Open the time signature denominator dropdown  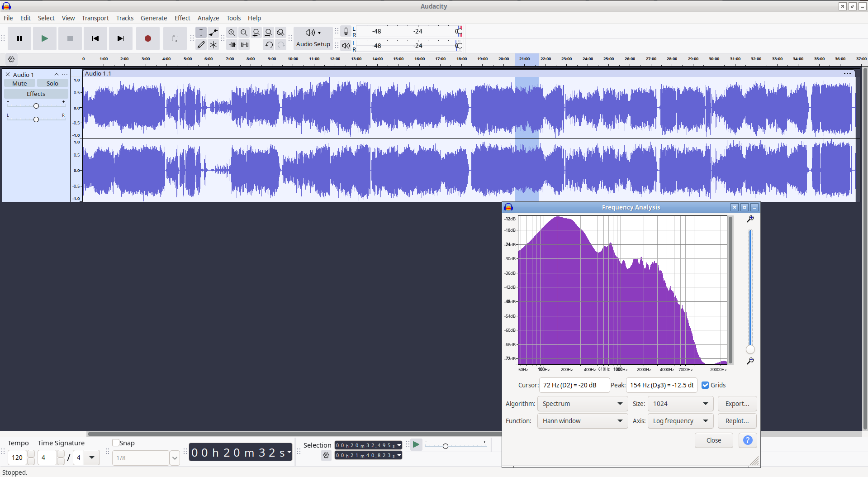(x=92, y=458)
